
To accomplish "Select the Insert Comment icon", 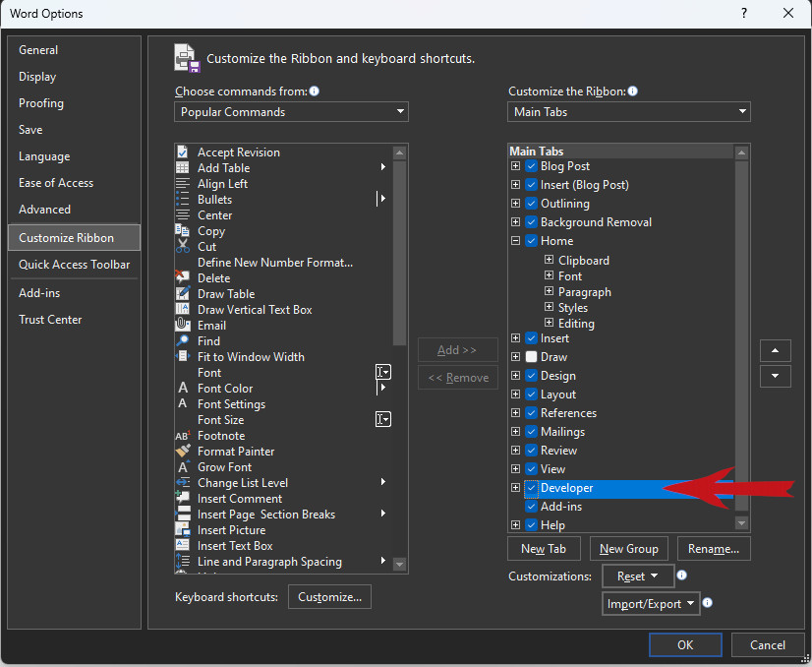I will (182, 498).
